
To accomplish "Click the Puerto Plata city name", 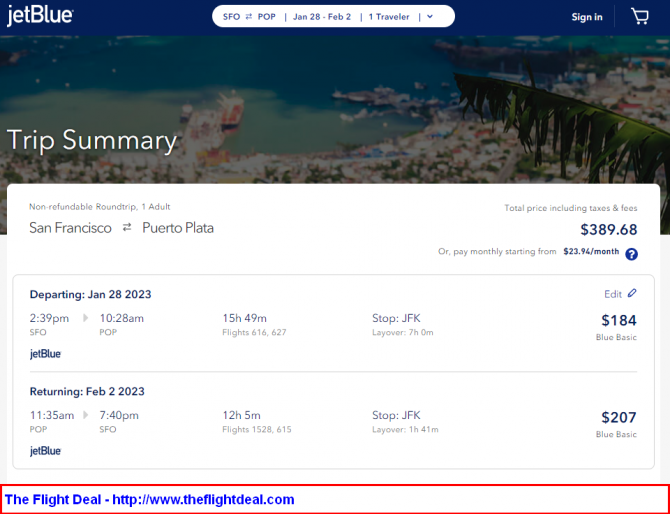I will [178, 228].
